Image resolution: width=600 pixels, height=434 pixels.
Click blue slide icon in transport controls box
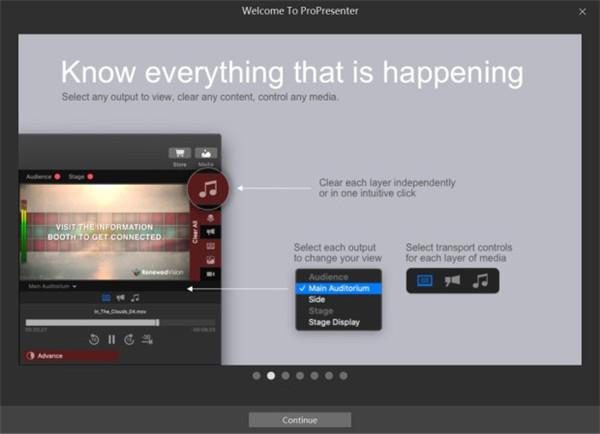(424, 281)
